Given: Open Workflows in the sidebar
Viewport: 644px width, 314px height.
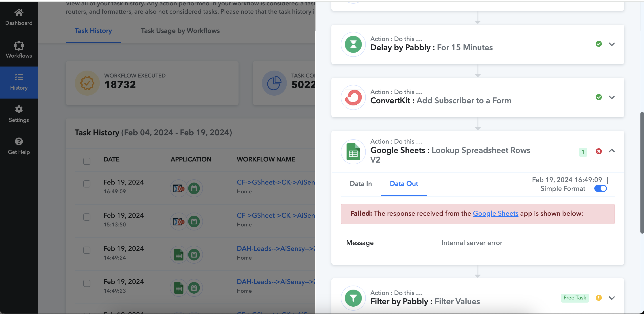Looking at the screenshot, I should [19, 46].
